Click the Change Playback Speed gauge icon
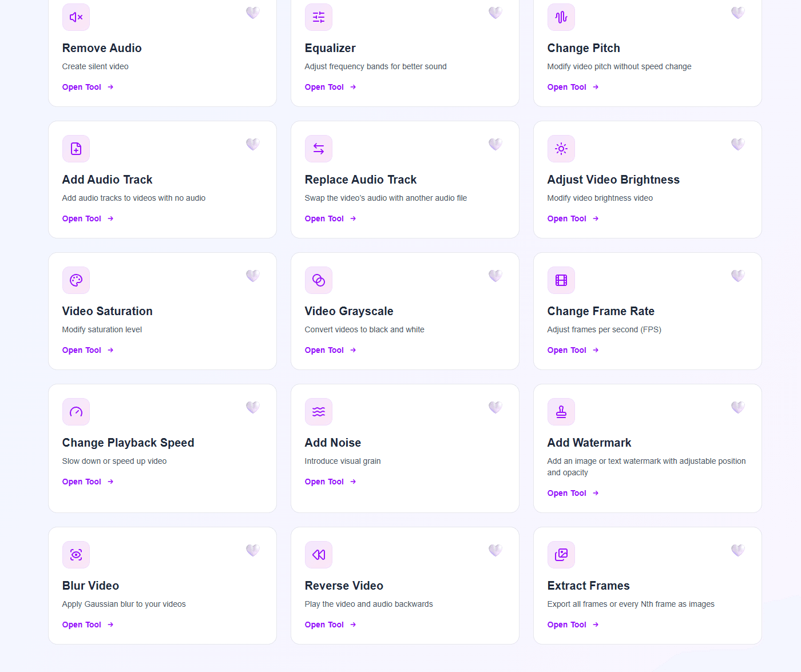 (76, 412)
